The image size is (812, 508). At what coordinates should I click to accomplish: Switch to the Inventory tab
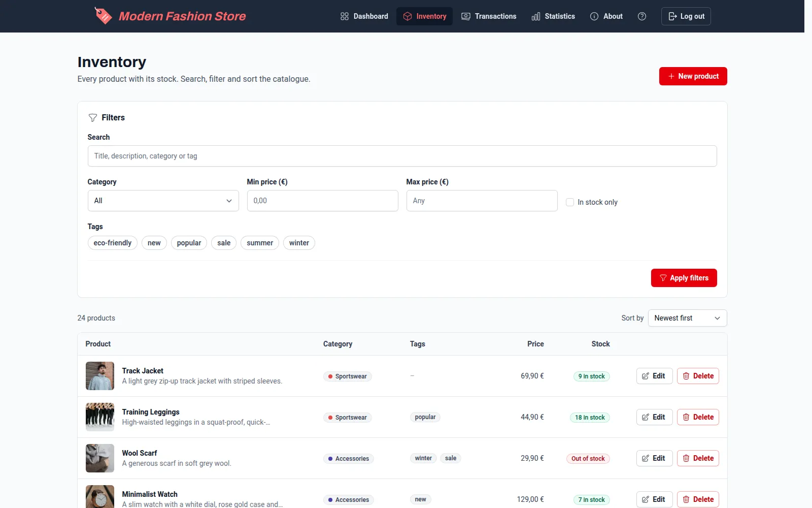click(424, 16)
